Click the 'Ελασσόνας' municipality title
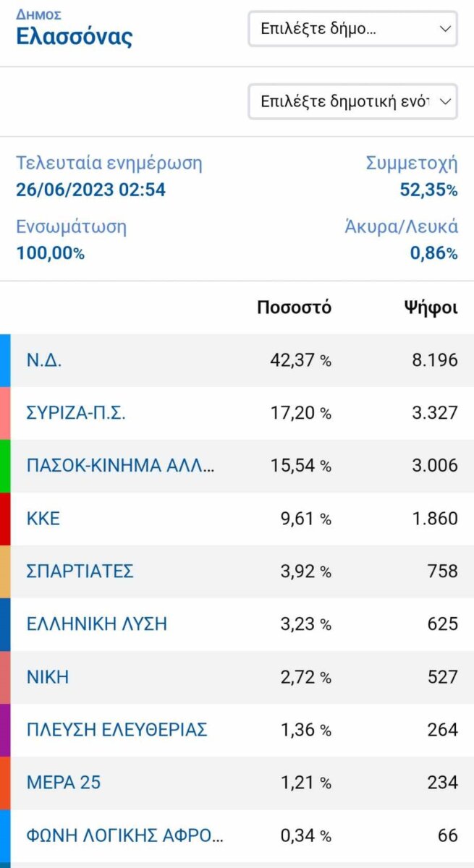474x868 pixels. pyautogui.click(x=75, y=36)
